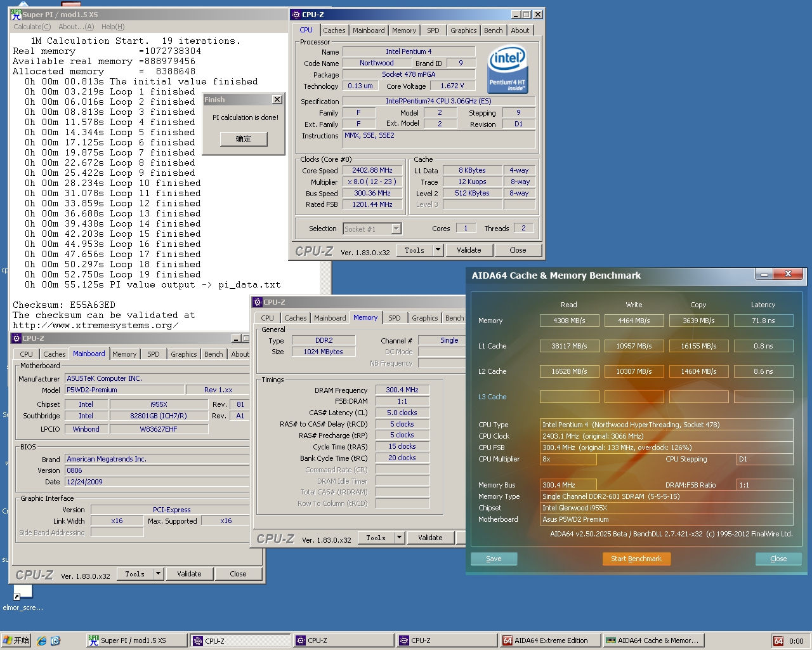The width and height of the screenshot is (812, 650).
Task: Select Graphics tab in the CPU-Z Mainboard window
Action: tap(184, 354)
